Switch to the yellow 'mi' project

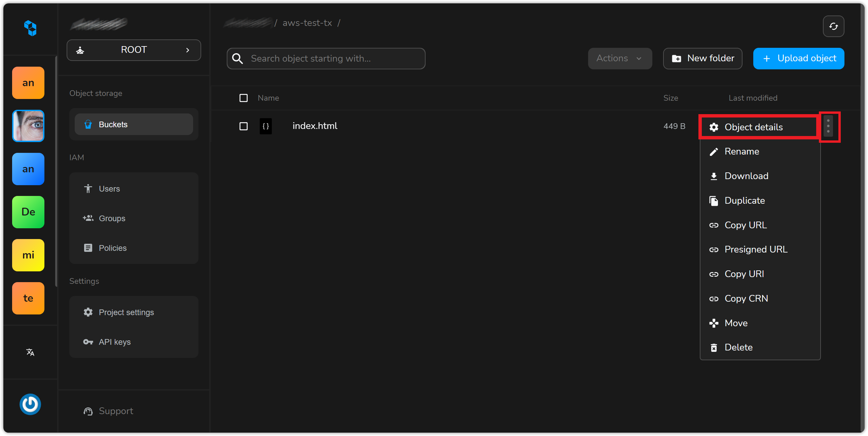tap(28, 255)
